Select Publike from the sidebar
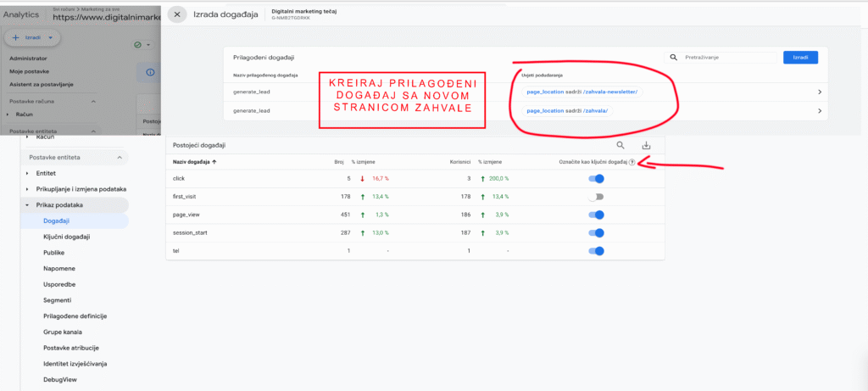 pos(54,253)
